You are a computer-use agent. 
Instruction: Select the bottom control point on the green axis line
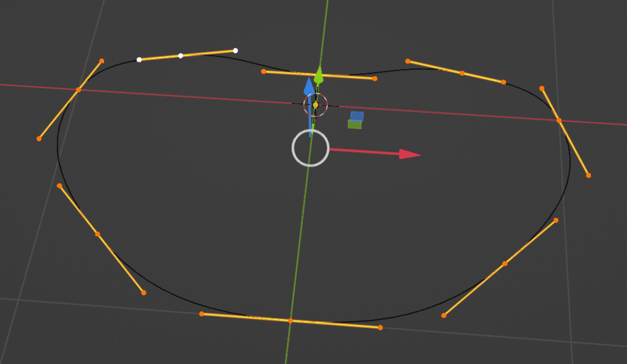coord(291,321)
